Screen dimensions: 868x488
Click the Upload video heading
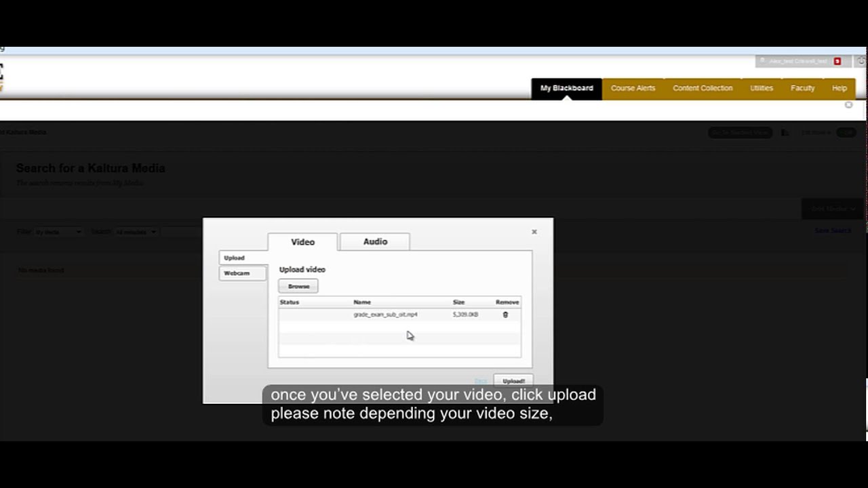tap(302, 270)
